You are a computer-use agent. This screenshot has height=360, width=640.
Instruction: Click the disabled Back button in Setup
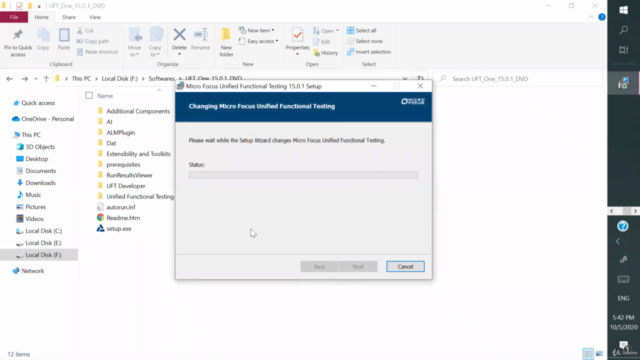tap(319, 267)
